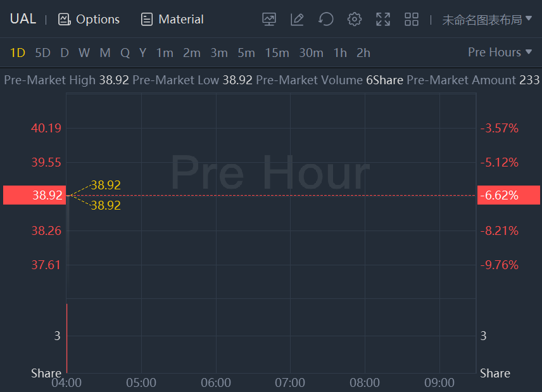Switch to the 5D timeframe tab
The width and height of the screenshot is (542, 392).
(42, 53)
